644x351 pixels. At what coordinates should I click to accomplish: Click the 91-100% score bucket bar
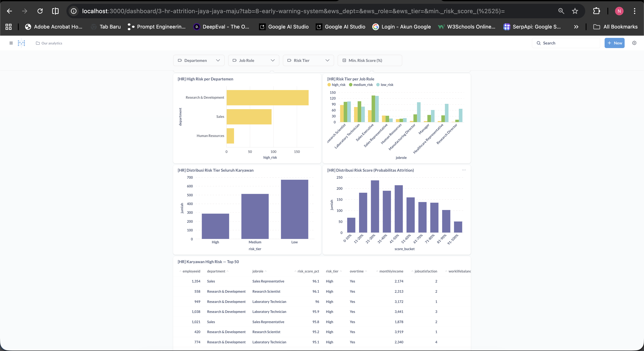coord(458,227)
